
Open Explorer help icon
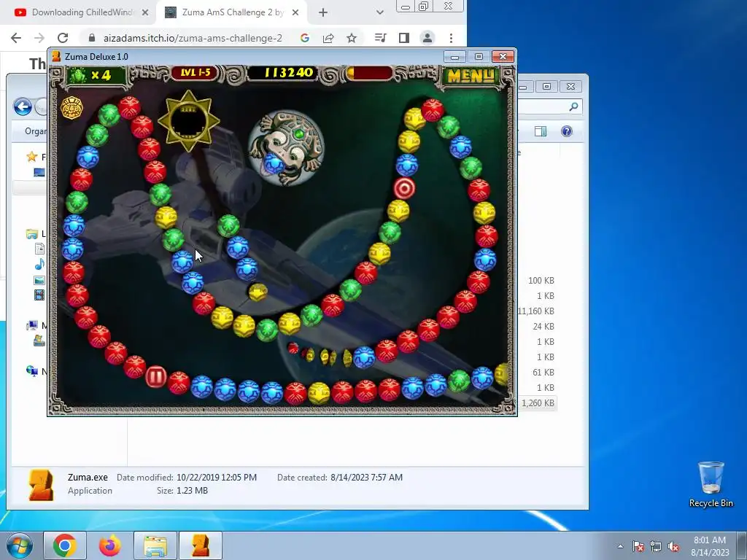[566, 131]
